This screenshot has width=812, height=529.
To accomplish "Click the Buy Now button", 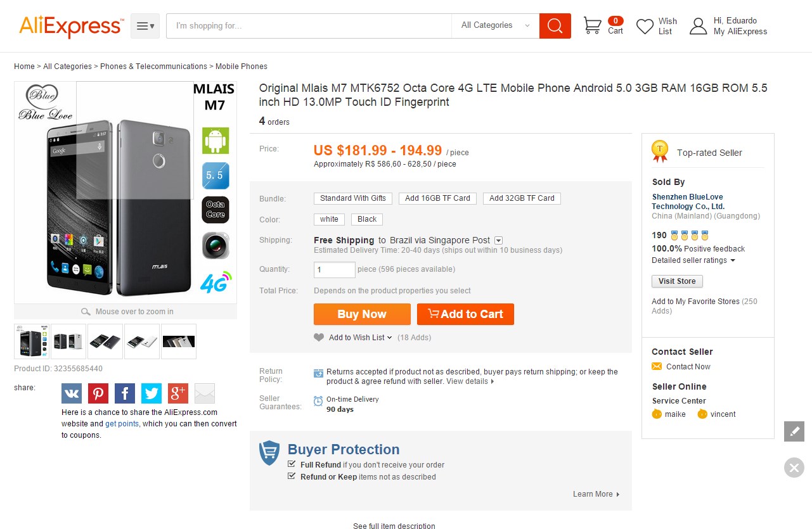I will (x=362, y=314).
